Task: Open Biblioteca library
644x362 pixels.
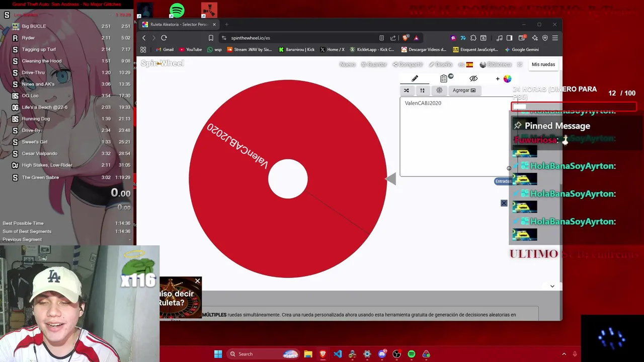Action: (496, 64)
